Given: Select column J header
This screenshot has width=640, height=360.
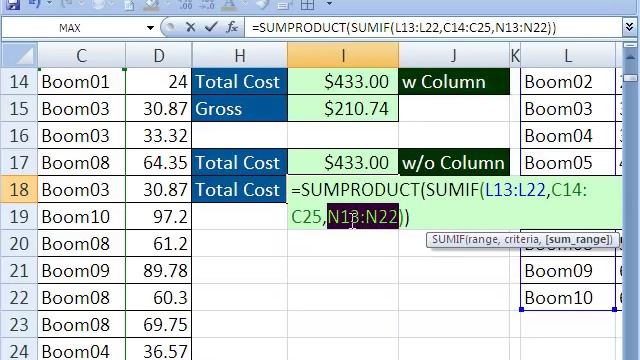Looking at the screenshot, I should coord(454,56).
